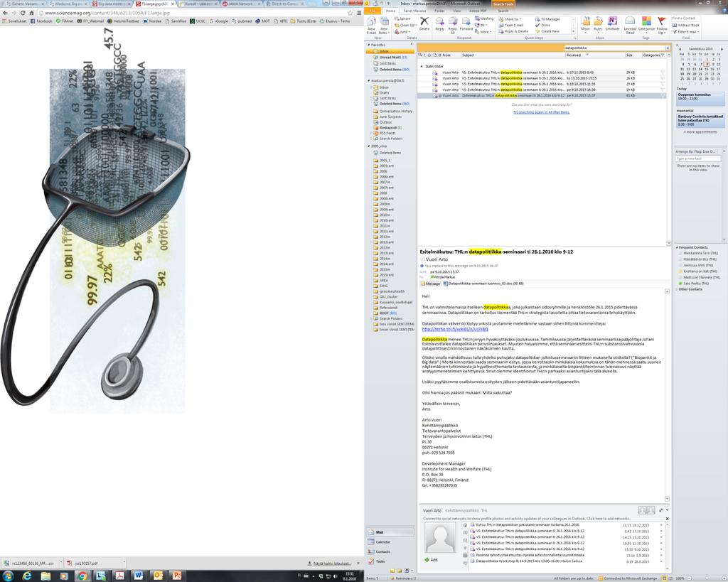Forward the selected e-mail
The width and height of the screenshot is (728, 582).
pyautogui.click(x=466, y=23)
